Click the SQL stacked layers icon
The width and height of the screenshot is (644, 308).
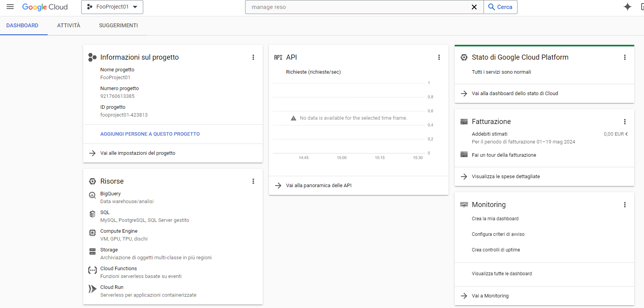(x=93, y=214)
